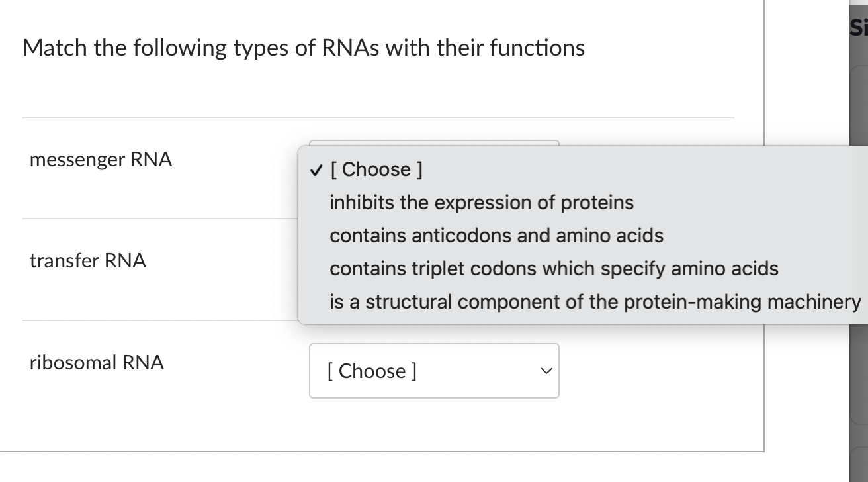Select 'inhibits the expression of proteins'
The width and height of the screenshot is (868, 482).
(x=482, y=203)
